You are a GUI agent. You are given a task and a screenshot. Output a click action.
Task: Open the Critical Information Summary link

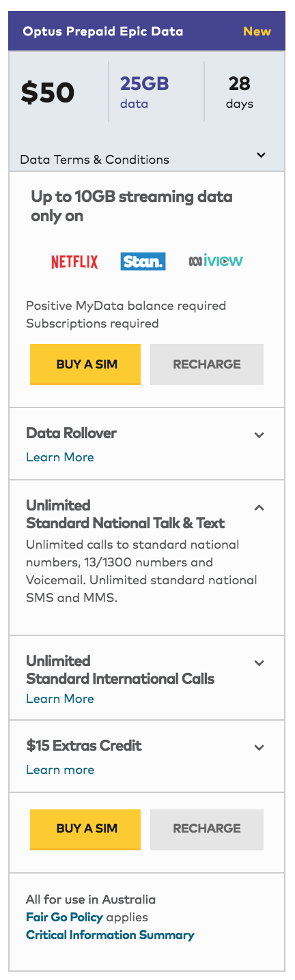pos(110,935)
